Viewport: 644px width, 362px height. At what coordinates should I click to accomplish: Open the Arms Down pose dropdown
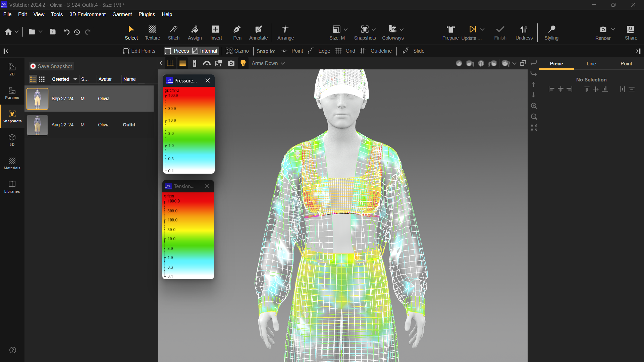tap(268, 63)
